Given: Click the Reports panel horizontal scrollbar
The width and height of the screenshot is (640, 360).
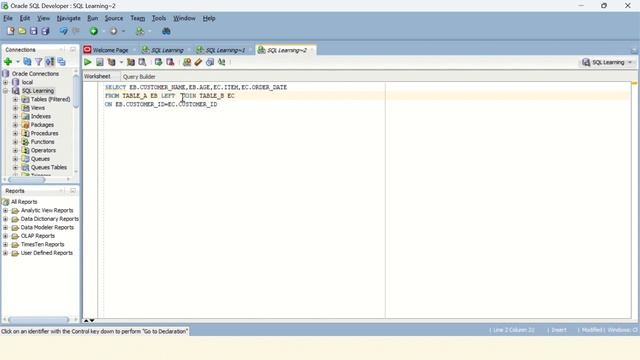Looking at the screenshot, I should (x=39, y=320).
